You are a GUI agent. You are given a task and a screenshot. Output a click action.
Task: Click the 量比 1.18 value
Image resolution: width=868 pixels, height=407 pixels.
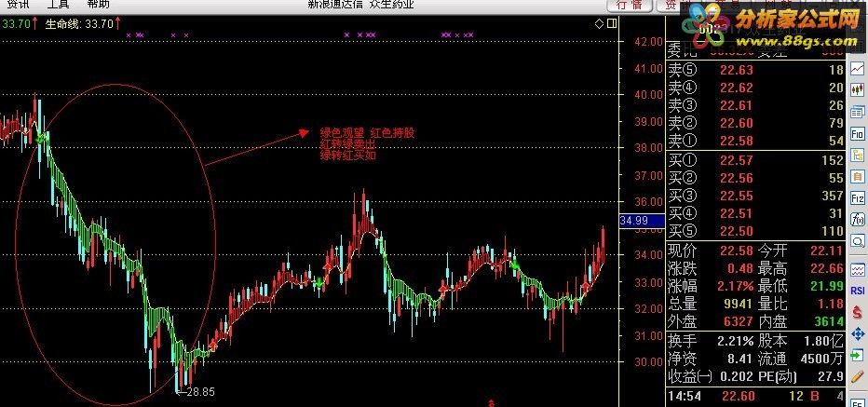tap(831, 304)
